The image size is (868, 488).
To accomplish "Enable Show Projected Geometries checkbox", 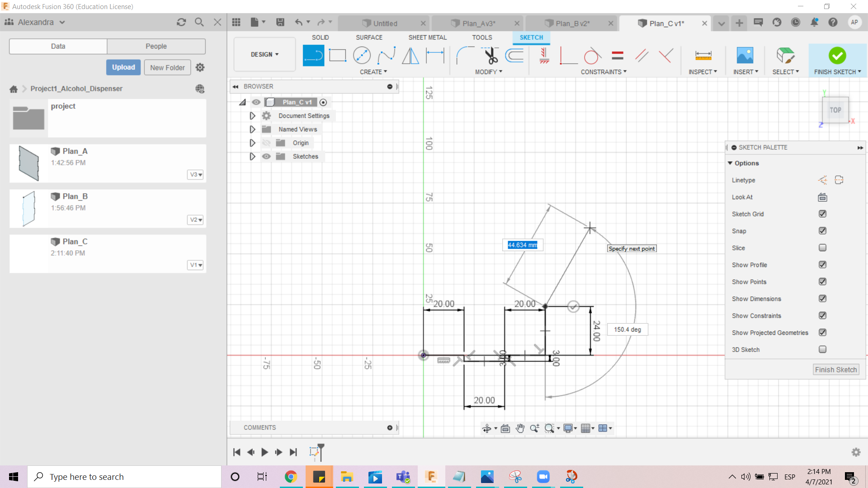I will pos(823,333).
